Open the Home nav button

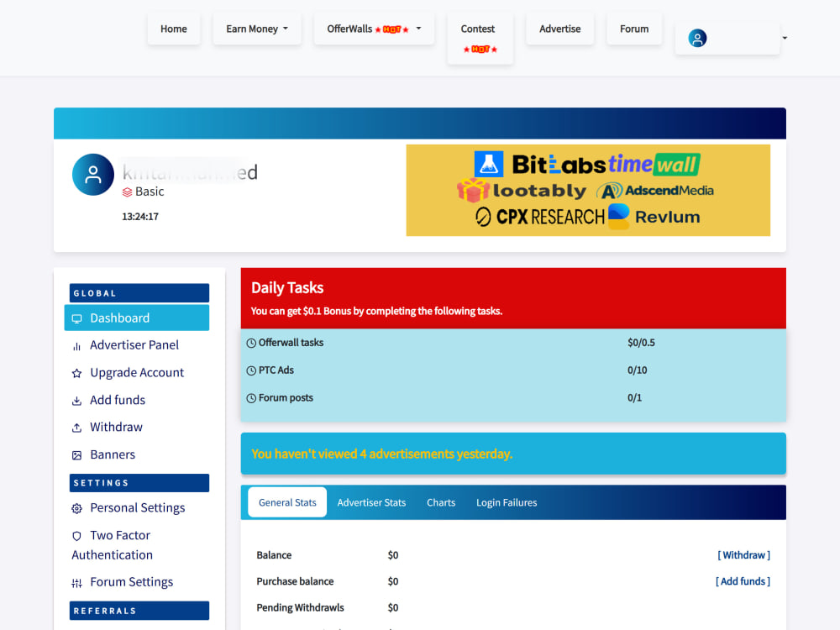(174, 29)
